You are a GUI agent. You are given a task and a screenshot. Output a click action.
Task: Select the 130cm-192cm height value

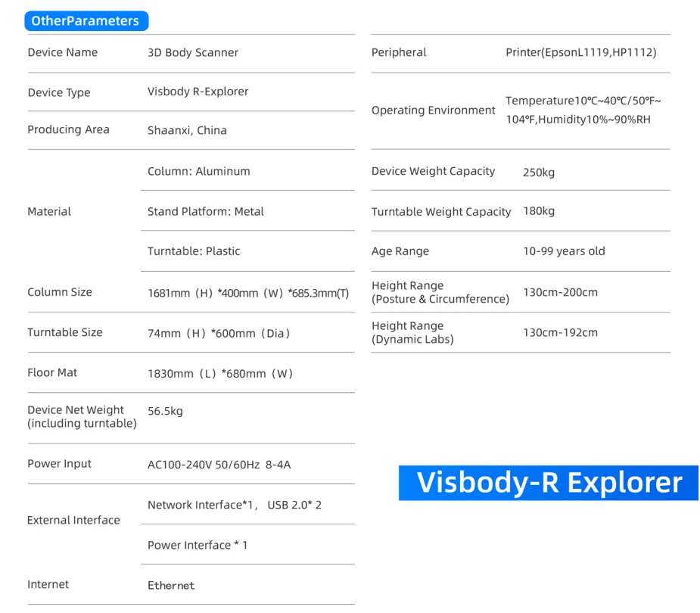[x=560, y=333]
